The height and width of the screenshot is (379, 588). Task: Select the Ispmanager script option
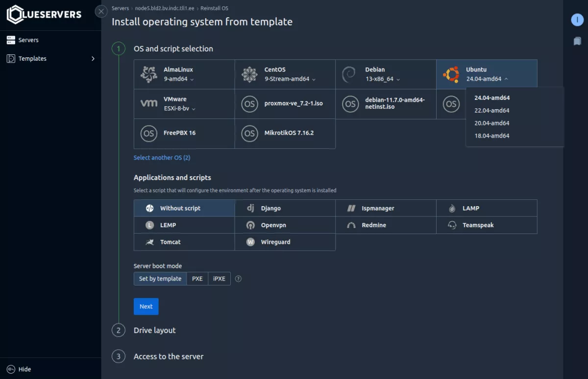pos(386,208)
